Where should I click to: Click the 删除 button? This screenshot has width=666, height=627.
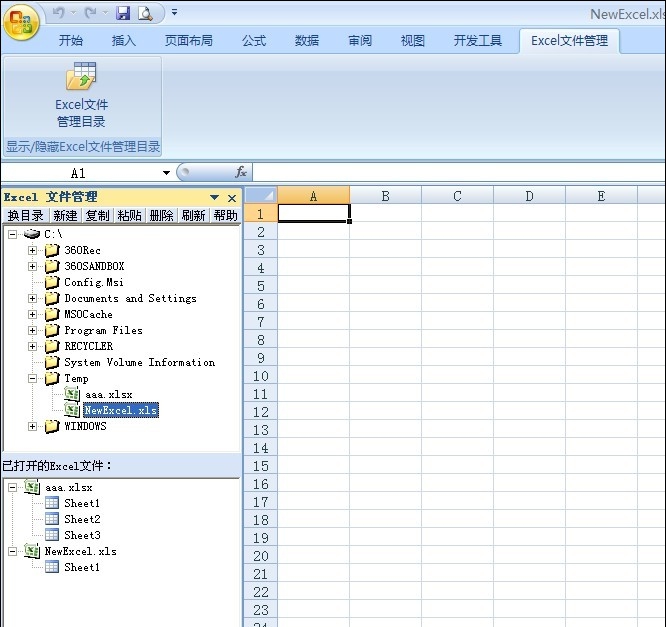[x=161, y=216]
